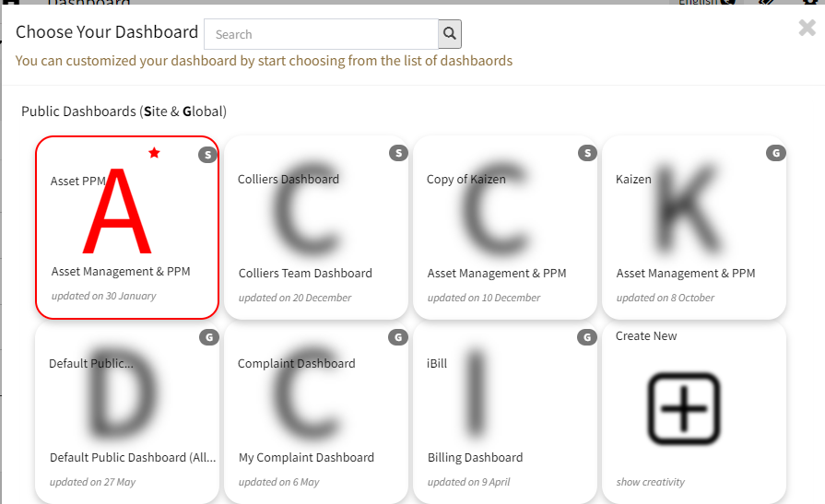Open the Colliers Dashboard card
Viewport: 825px width, 504px height.
315,227
